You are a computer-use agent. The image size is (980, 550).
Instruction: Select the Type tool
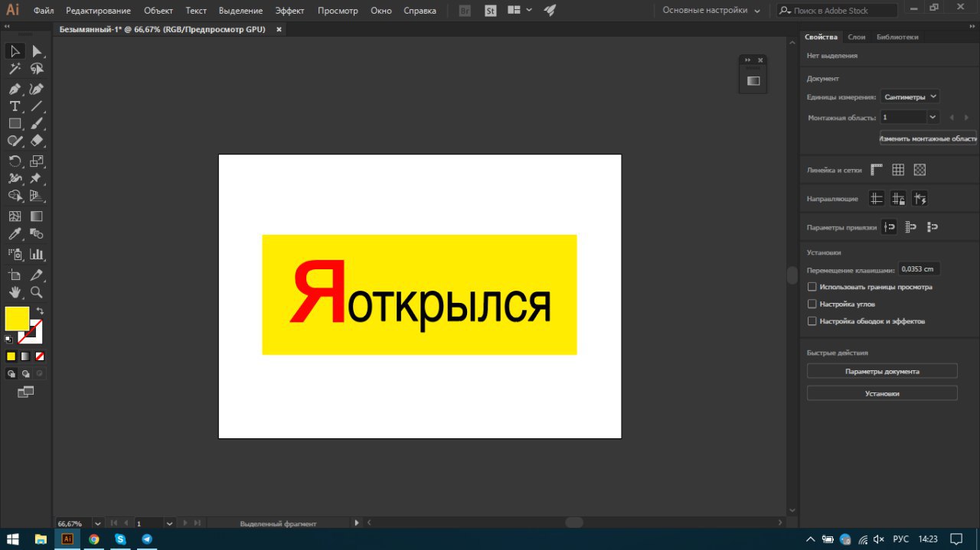click(15, 106)
